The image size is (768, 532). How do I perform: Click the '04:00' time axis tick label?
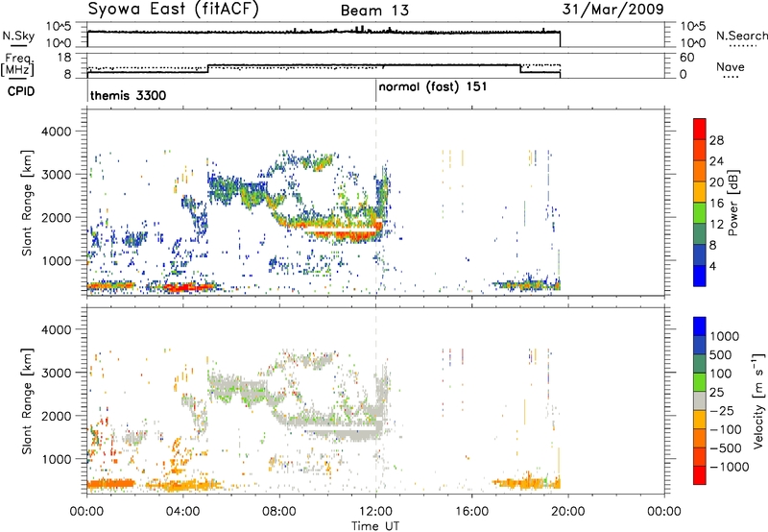183,512
